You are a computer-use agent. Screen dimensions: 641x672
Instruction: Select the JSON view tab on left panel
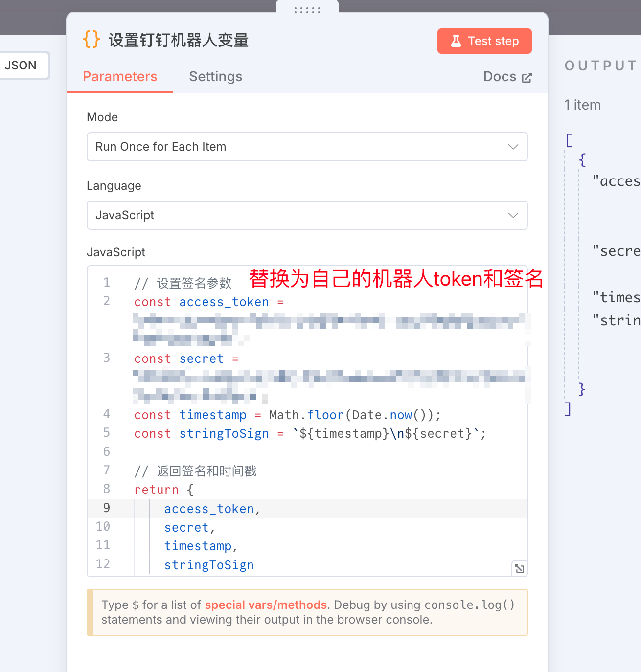point(21,66)
